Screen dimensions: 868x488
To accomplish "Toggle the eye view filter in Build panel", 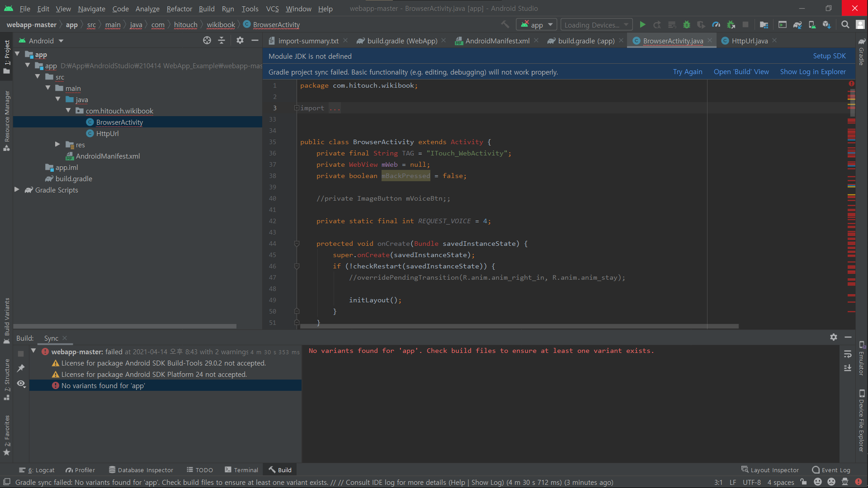I will pyautogui.click(x=21, y=384).
